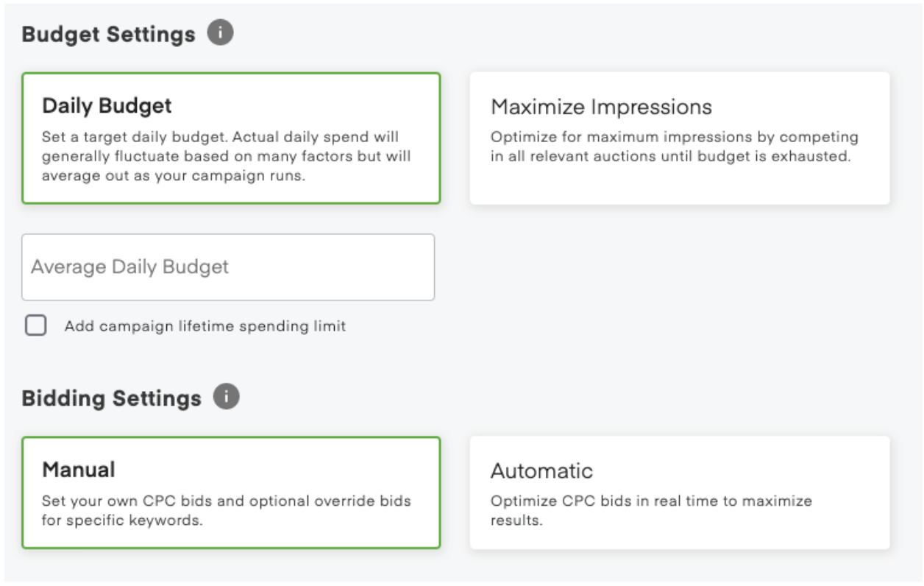Choose the Maximize Impressions budget card
The width and height of the screenshot is (924, 586).
(679, 138)
